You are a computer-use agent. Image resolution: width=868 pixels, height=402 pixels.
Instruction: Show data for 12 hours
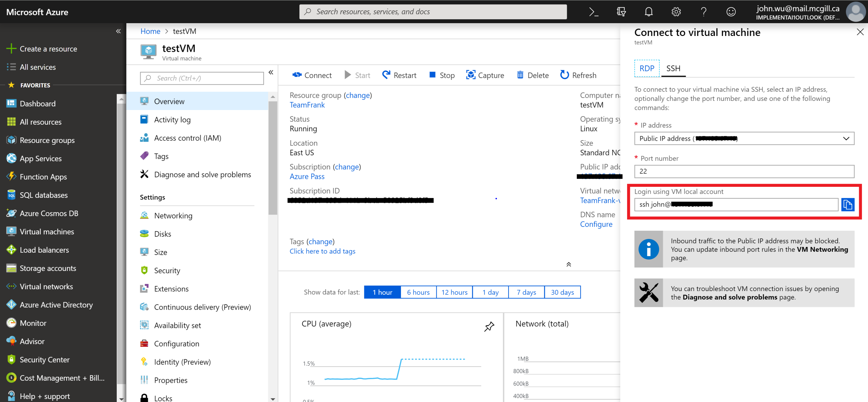[455, 292]
